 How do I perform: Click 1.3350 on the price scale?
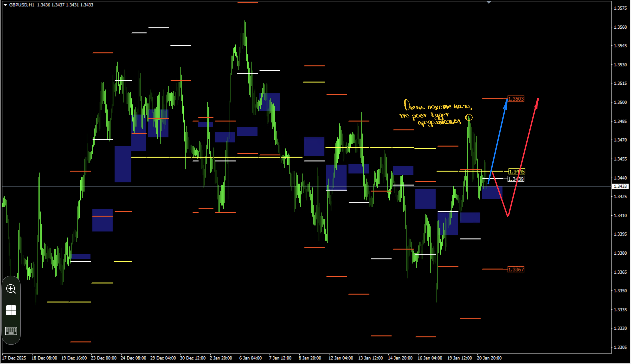[x=620, y=291]
